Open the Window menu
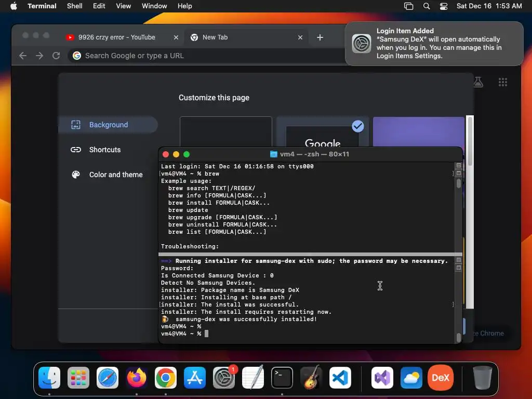The width and height of the screenshot is (532, 399). [154, 6]
